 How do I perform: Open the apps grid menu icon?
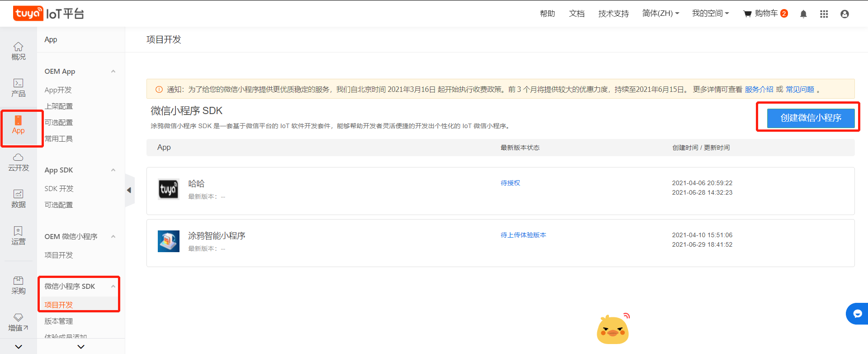point(824,14)
